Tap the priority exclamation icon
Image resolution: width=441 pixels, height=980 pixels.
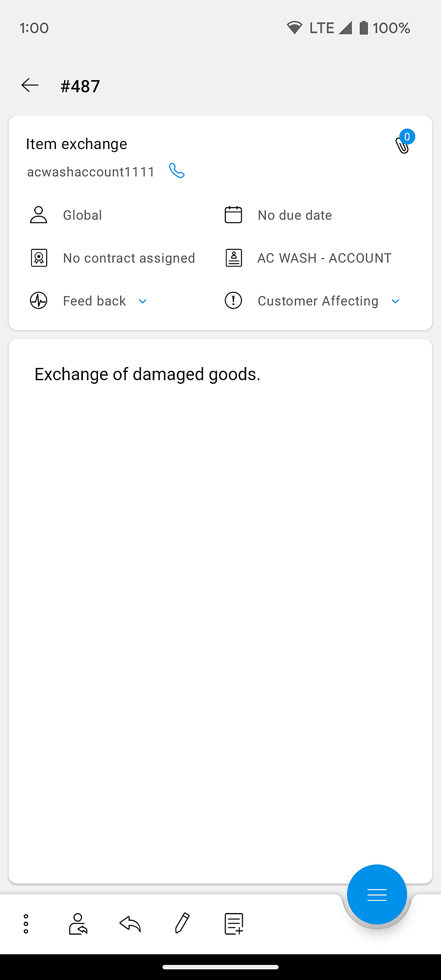234,301
